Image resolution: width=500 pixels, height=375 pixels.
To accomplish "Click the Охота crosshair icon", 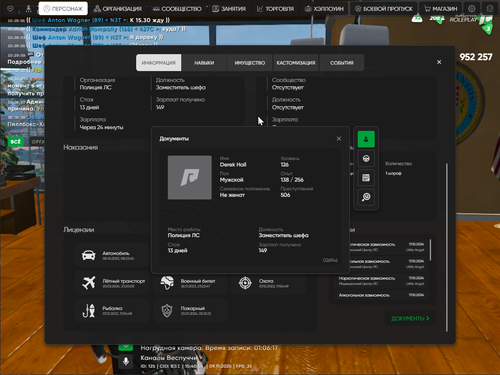I will [x=245, y=283].
